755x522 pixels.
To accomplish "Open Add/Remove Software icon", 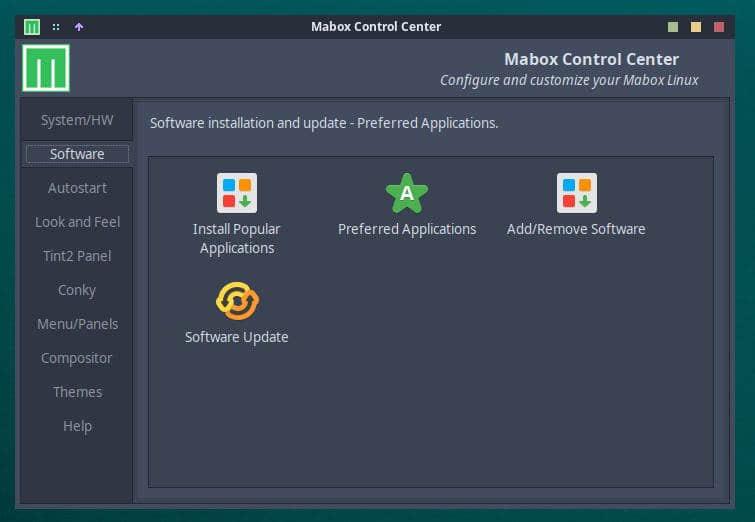I will [576, 193].
